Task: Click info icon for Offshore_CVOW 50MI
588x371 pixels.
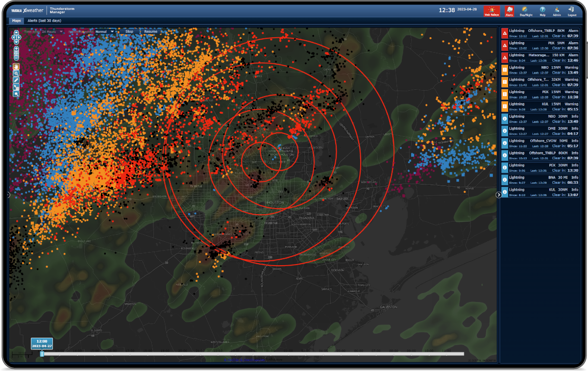Action: pos(504,144)
